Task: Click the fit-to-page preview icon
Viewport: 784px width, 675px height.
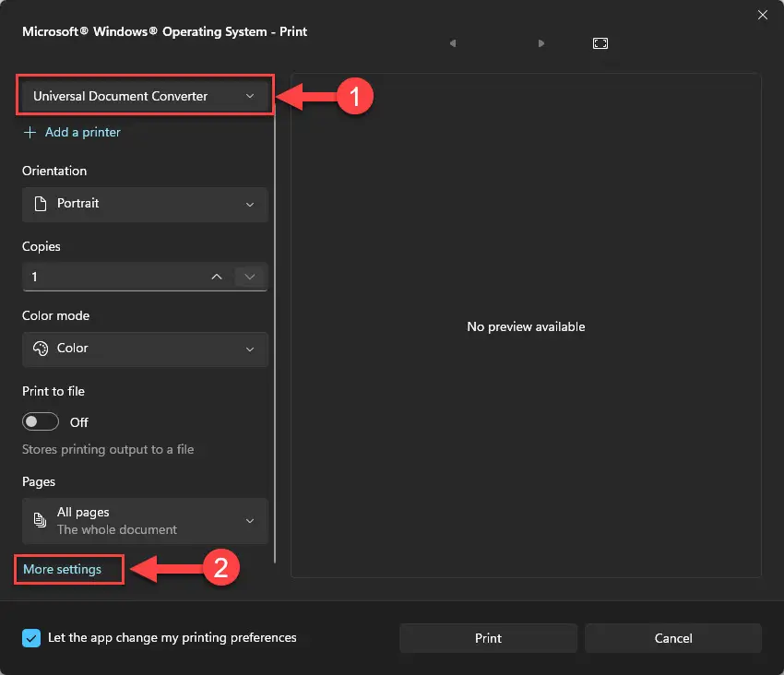Action: pos(600,43)
